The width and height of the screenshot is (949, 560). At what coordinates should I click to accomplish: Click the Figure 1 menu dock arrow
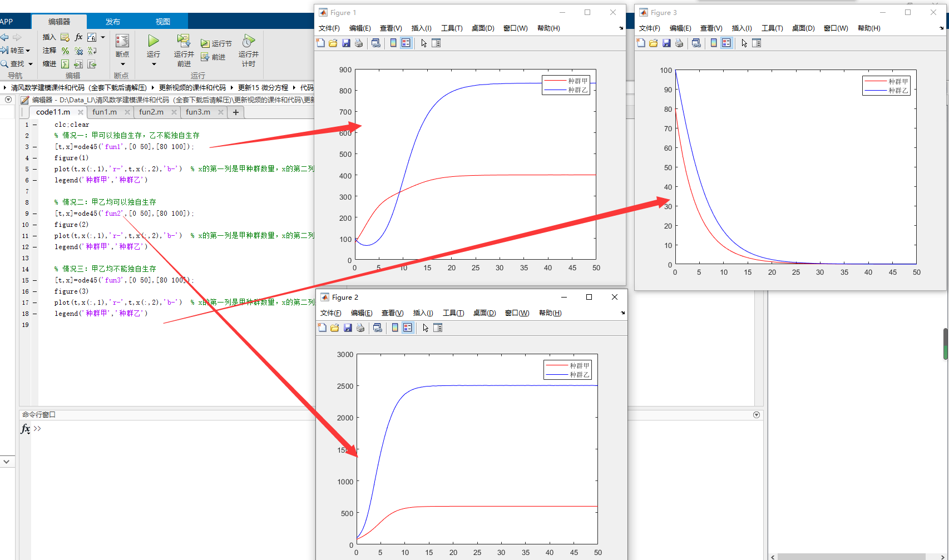coord(621,28)
